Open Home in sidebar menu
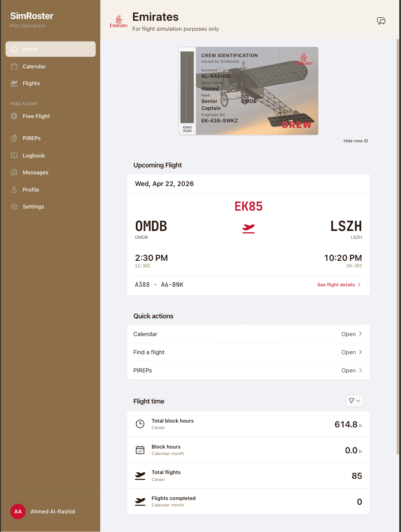401x532 pixels. pos(51,49)
